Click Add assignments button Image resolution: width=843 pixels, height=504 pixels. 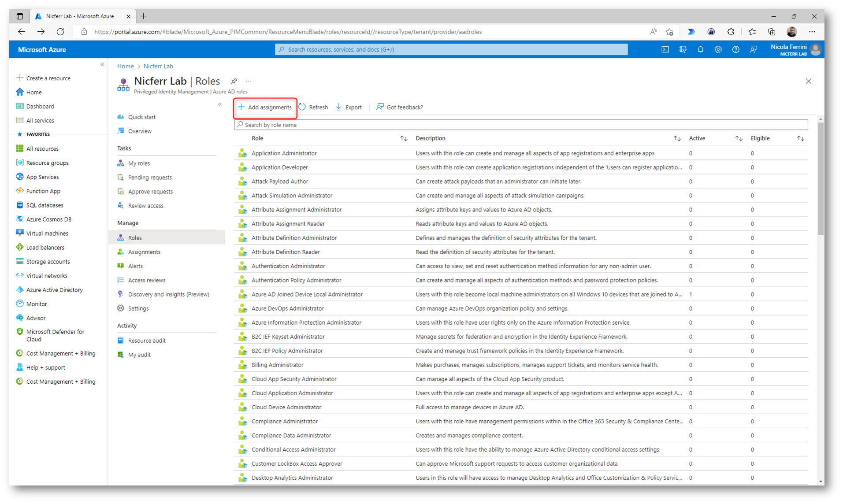click(x=265, y=107)
